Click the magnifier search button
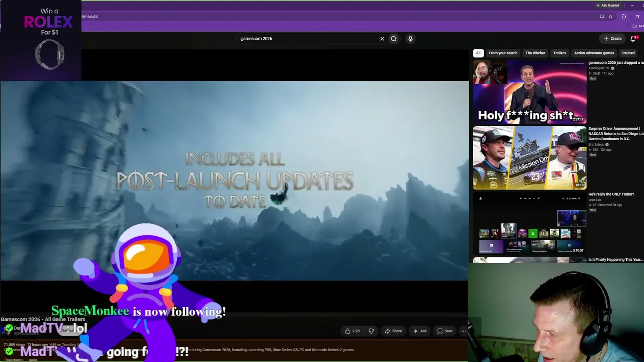 394,39
